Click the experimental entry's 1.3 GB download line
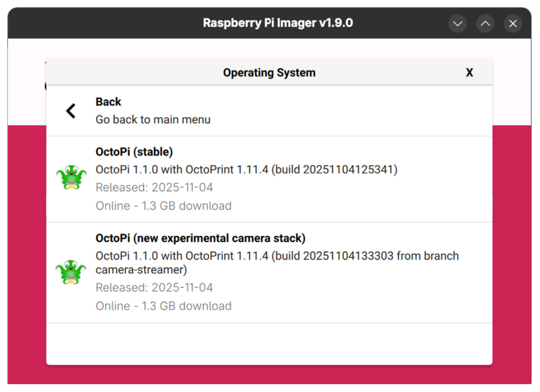This screenshot has width=540, height=392. (163, 306)
